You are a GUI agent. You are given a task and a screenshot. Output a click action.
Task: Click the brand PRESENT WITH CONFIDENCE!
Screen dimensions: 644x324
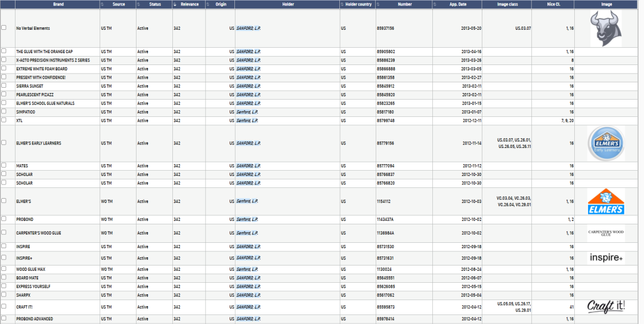[41, 78]
